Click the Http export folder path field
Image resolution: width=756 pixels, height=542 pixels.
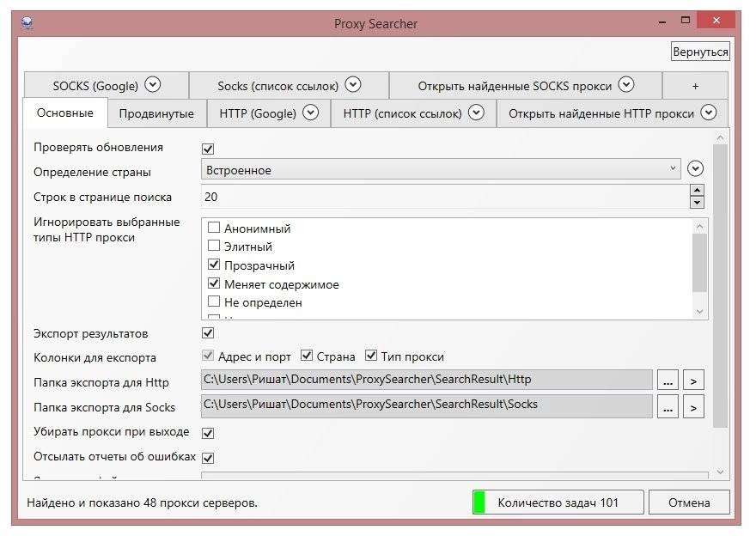(427, 380)
